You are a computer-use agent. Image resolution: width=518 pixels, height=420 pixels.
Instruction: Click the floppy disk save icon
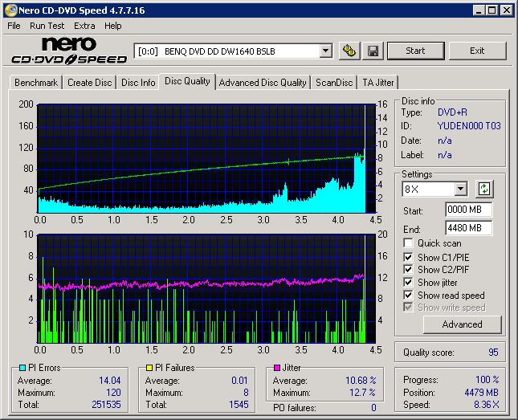coord(373,51)
